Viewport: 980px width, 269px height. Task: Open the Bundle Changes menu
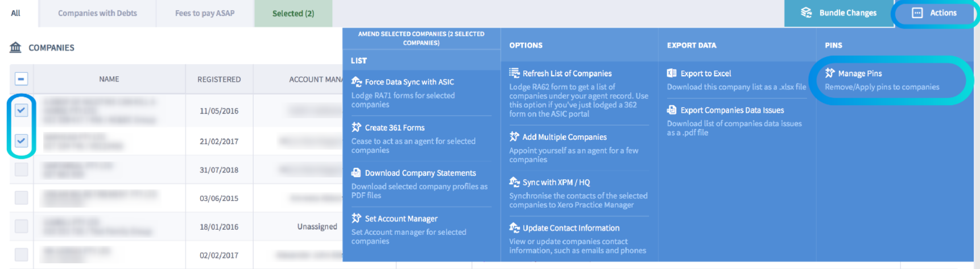click(x=838, y=13)
